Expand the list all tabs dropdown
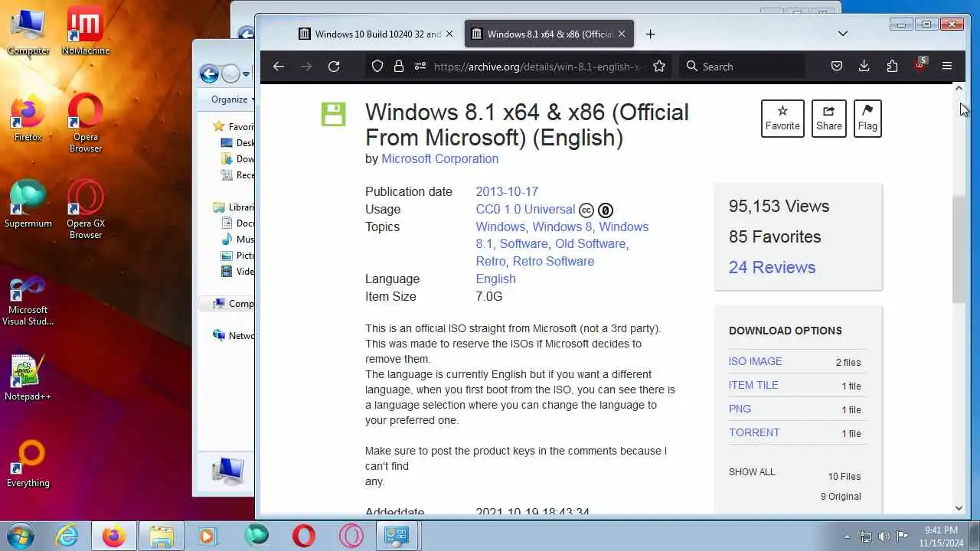The height and width of the screenshot is (551, 980). [843, 34]
